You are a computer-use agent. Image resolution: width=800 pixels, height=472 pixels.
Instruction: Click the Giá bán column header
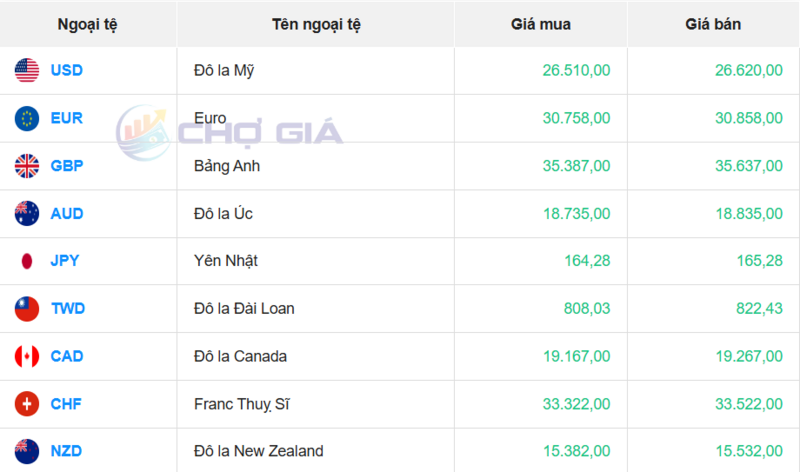click(713, 23)
